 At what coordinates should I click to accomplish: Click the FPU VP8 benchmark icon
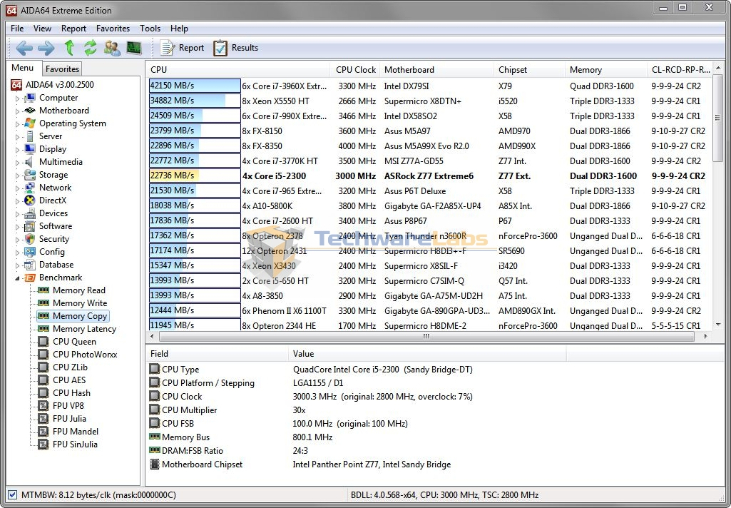click(43, 405)
